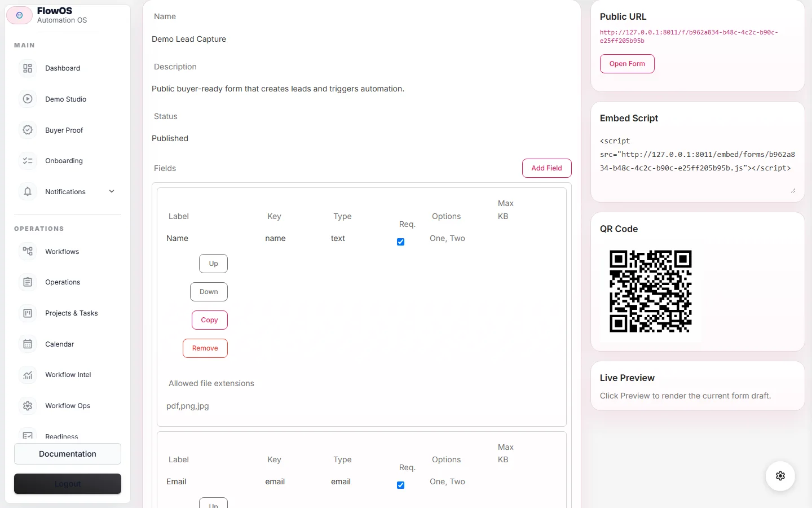
Task: Click the Type field showing 'email'
Action: pyautogui.click(x=359, y=481)
